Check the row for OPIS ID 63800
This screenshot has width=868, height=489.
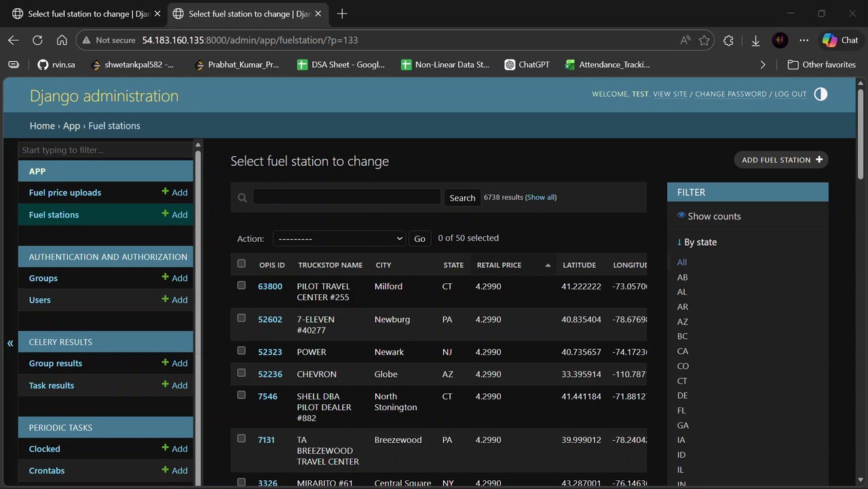coord(241,285)
